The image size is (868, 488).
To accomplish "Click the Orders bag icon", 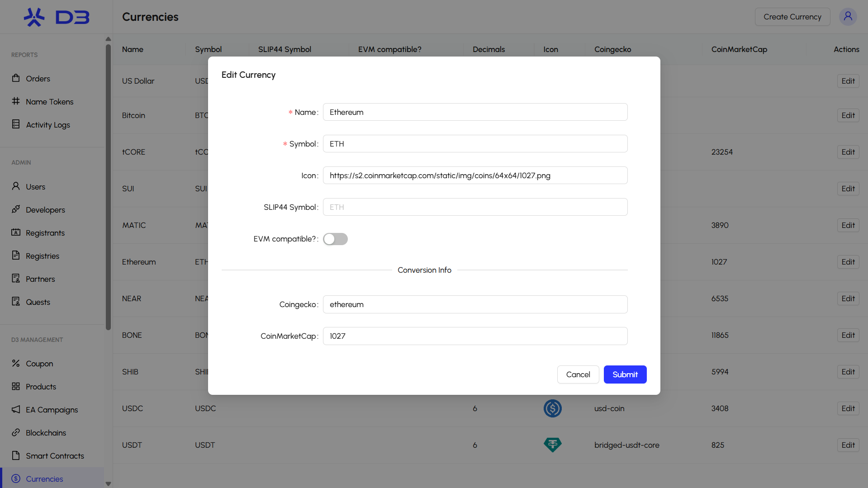I will 16,78.
